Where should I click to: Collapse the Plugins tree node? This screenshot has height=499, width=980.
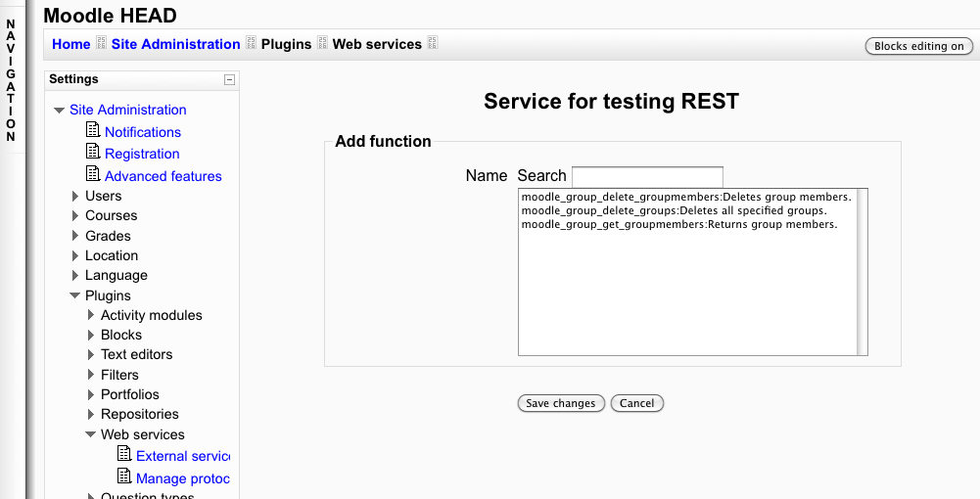click(x=75, y=296)
